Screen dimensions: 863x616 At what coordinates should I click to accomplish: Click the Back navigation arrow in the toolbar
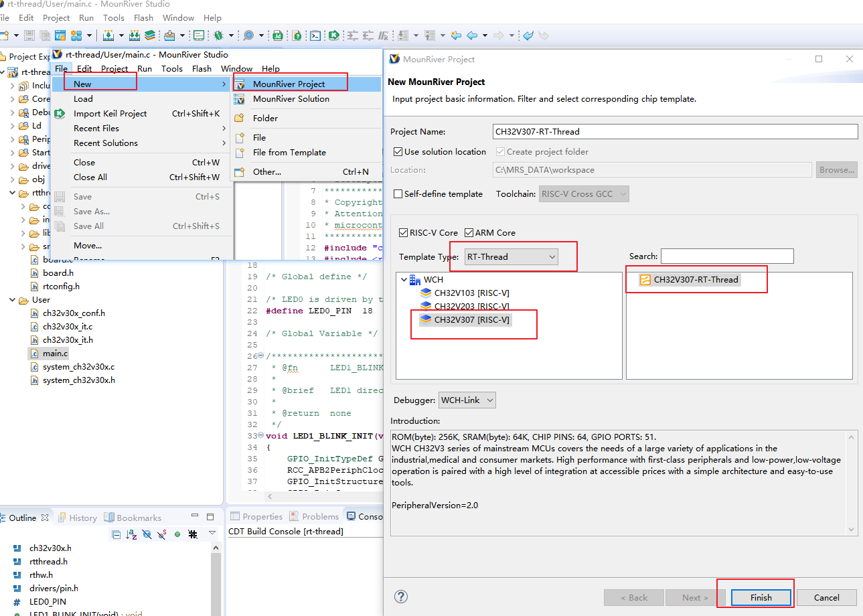[x=472, y=35]
